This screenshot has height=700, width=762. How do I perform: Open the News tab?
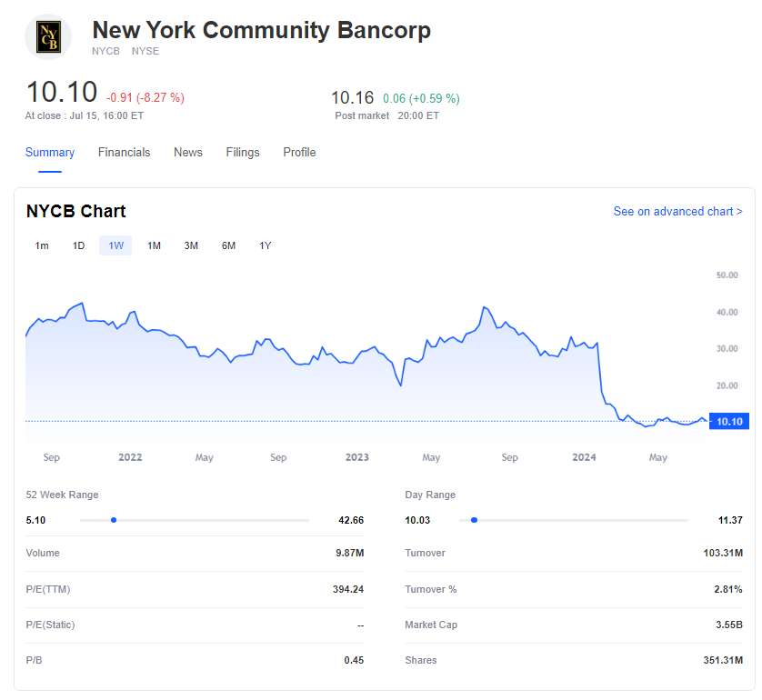188,153
